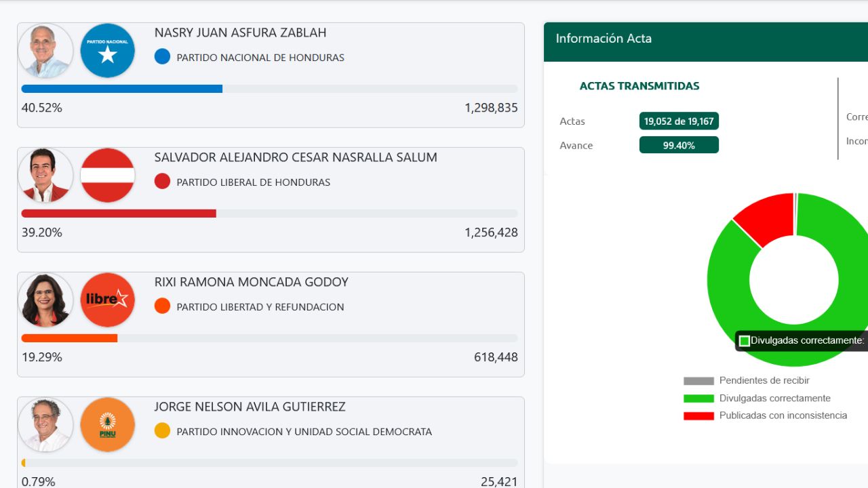This screenshot has width=868, height=488.
Task: Click the yellow PINU dot icon
Action: [x=162, y=430]
